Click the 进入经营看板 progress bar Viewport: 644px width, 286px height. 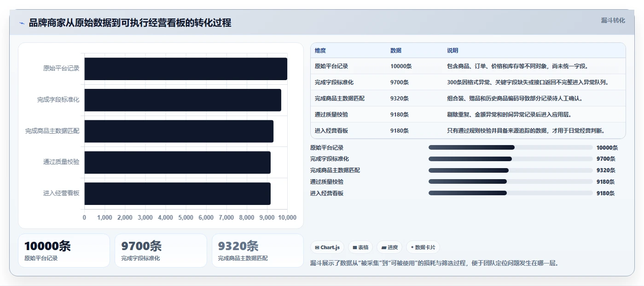click(x=511, y=193)
